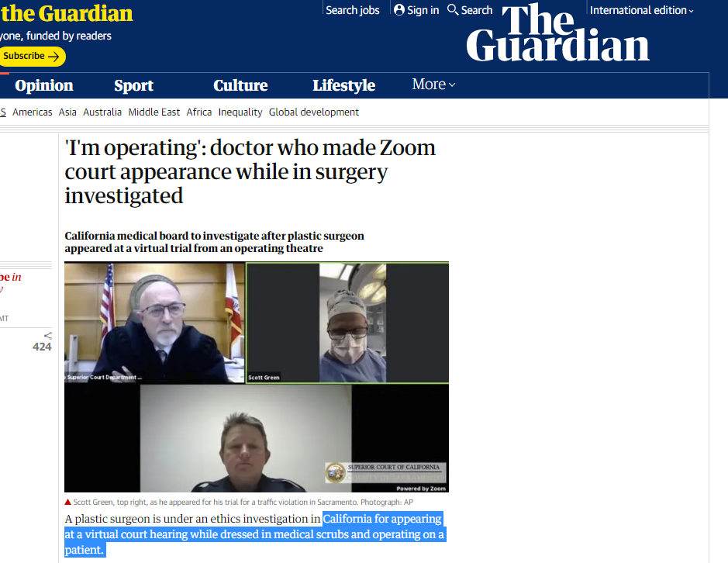Click the Sign in profile icon
The width and height of the screenshot is (728, 563).
[399, 10]
